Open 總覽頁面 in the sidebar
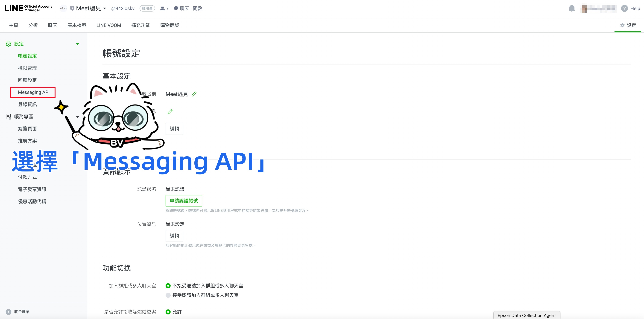644x319 pixels. 27,129
